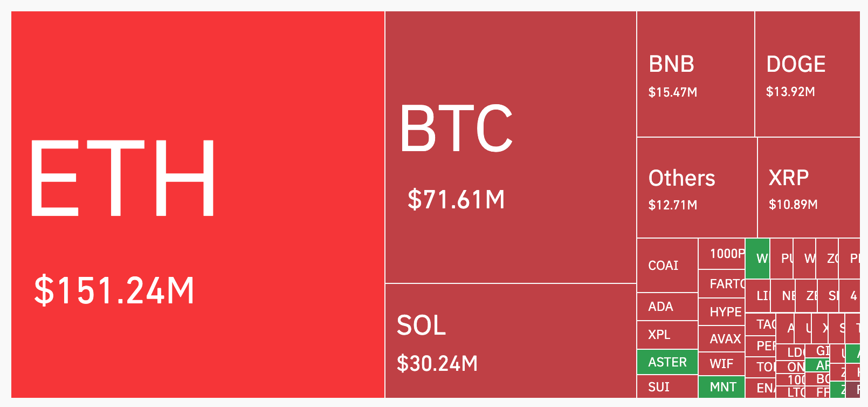Open the HYPE tile
This screenshot has height=407, width=868.
(722, 311)
